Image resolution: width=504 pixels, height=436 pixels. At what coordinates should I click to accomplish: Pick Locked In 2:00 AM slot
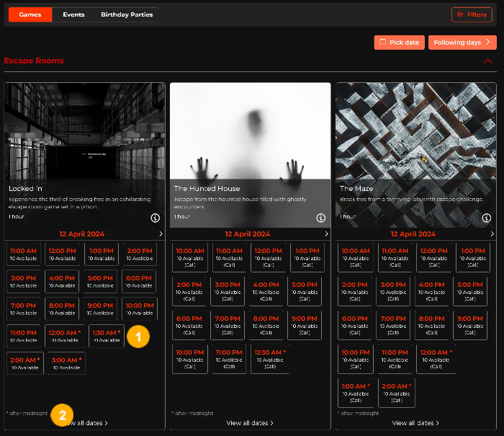tap(25, 364)
